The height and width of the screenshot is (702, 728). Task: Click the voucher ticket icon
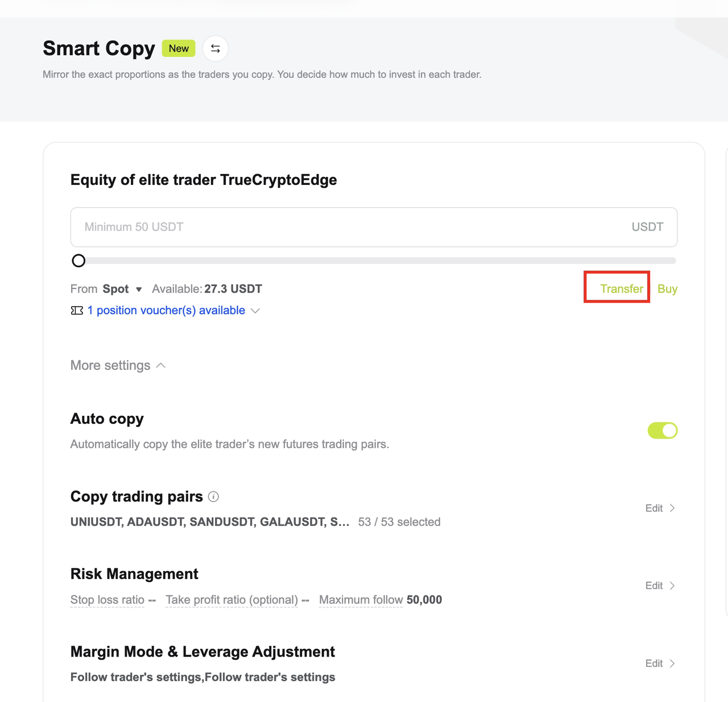(77, 311)
